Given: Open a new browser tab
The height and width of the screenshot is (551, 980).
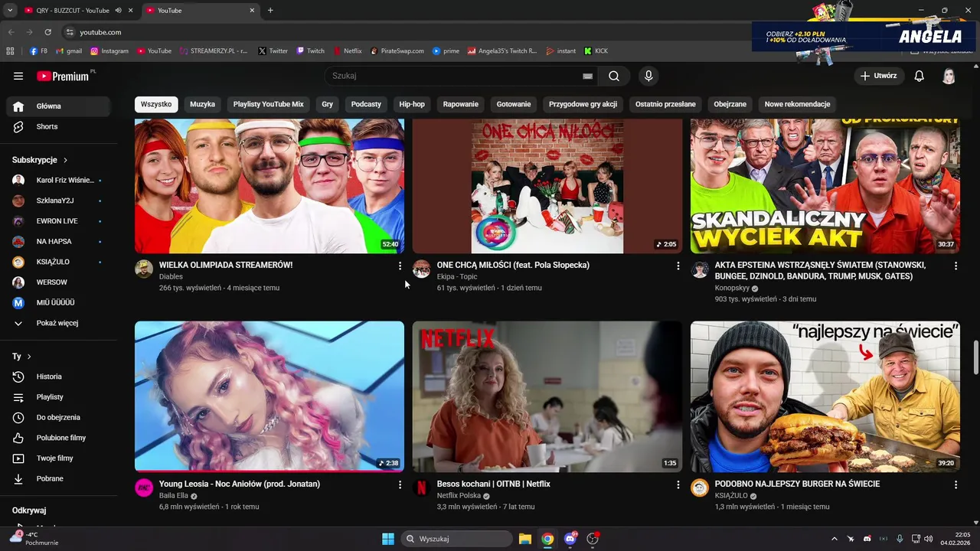Looking at the screenshot, I should 270,11.
